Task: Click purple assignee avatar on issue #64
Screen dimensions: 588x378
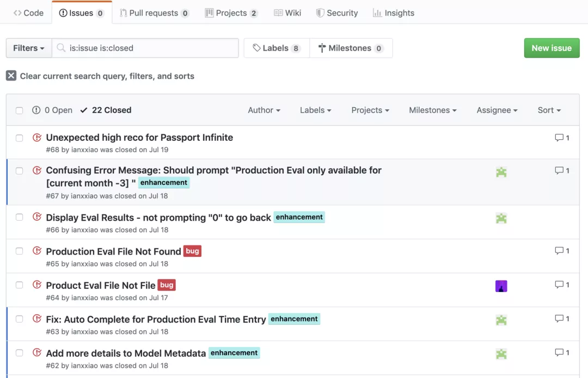Action: click(501, 286)
